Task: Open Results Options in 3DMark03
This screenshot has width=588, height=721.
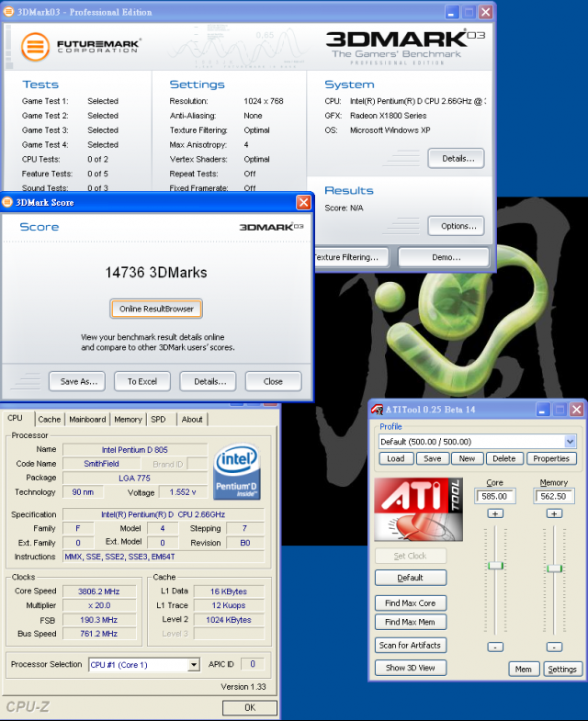Action: pyautogui.click(x=456, y=226)
